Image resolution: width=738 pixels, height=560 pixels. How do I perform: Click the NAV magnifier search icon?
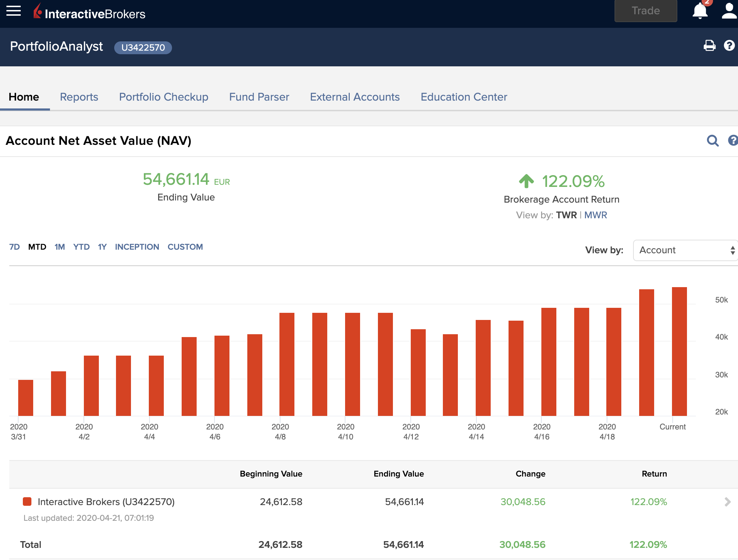click(x=713, y=141)
